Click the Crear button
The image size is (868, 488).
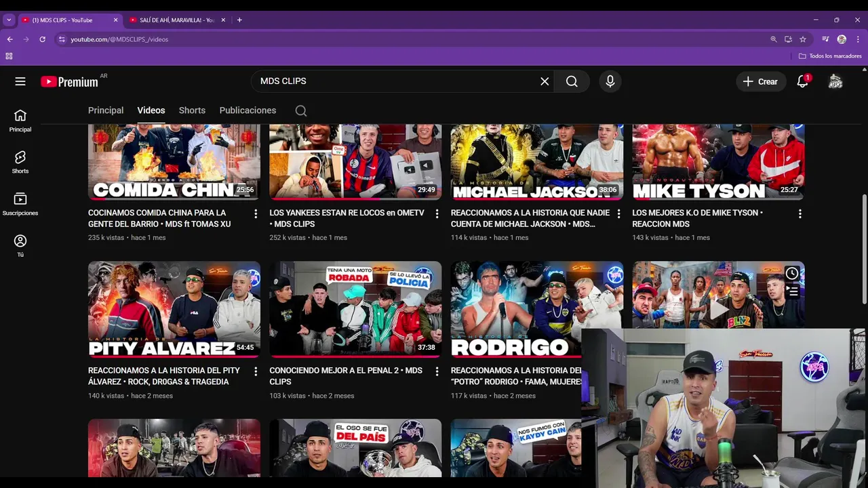click(x=761, y=81)
